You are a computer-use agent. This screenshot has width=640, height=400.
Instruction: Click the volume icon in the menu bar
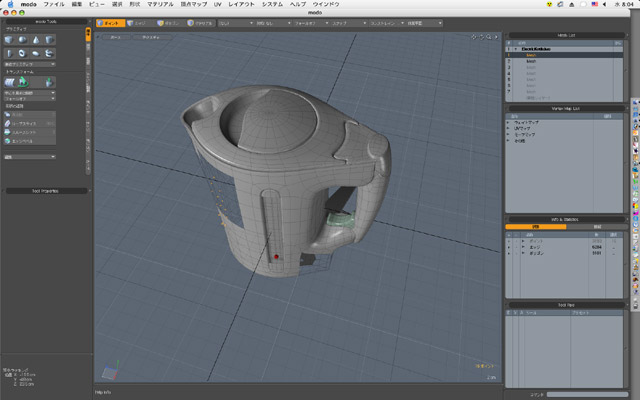[x=604, y=4]
